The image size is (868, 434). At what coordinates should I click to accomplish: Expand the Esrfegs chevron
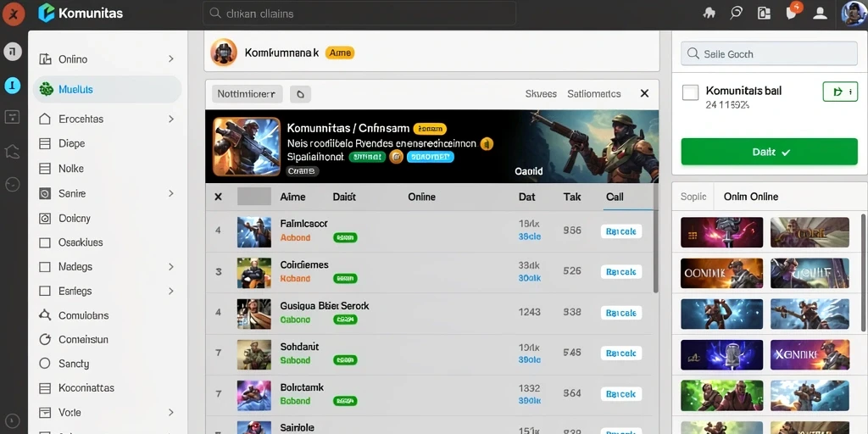click(171, 291)
